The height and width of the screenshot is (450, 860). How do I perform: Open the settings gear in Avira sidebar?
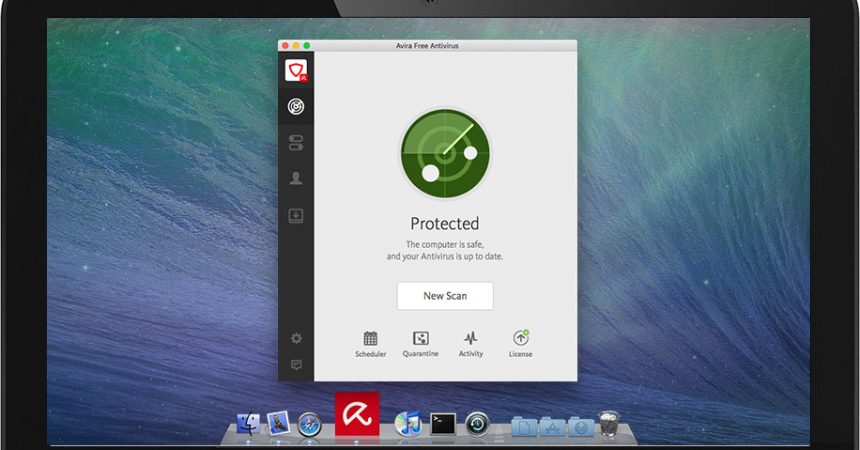click(296, 338)
